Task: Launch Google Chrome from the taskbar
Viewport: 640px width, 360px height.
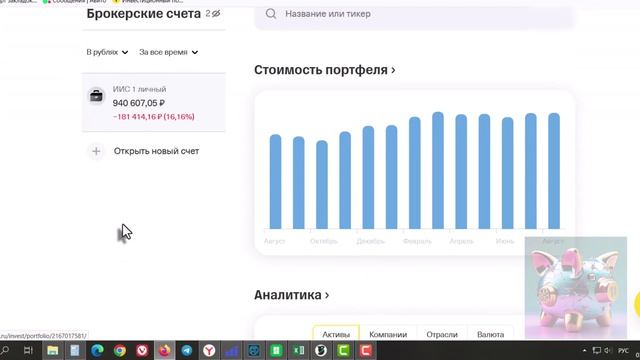Action: tap(120, 350)
